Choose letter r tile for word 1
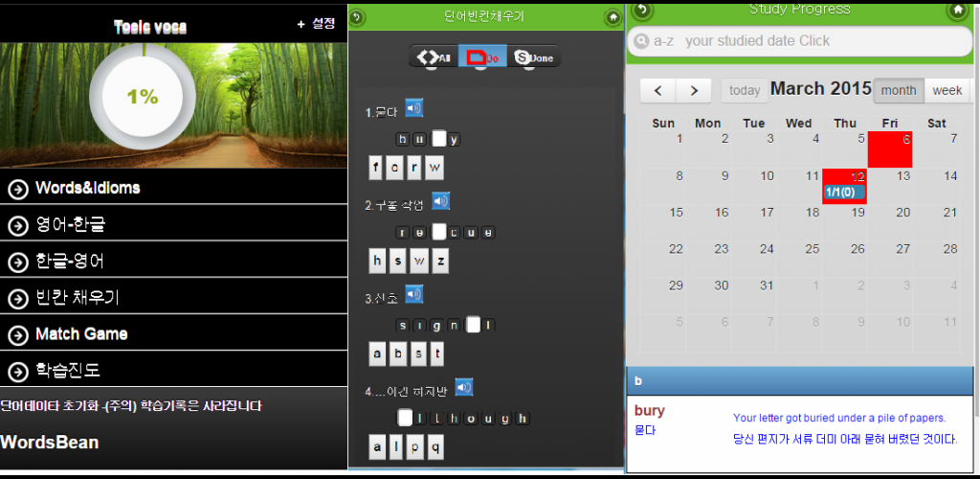The width and height of the screenshot is (980, 479). (415, 167)
